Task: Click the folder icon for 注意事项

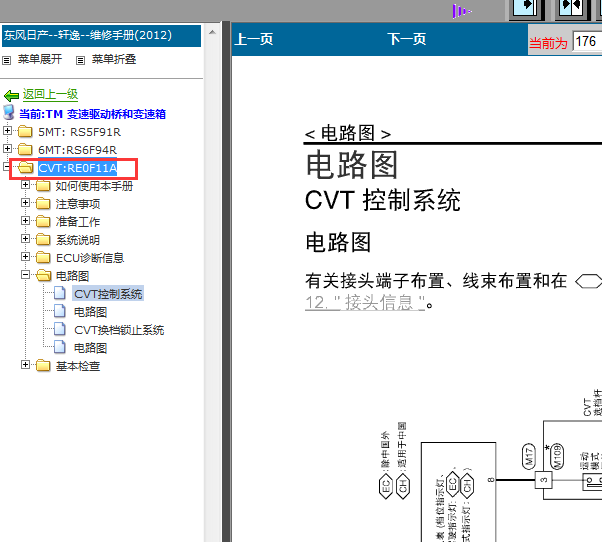Action: pyautogui.click(x=43, y=203)
